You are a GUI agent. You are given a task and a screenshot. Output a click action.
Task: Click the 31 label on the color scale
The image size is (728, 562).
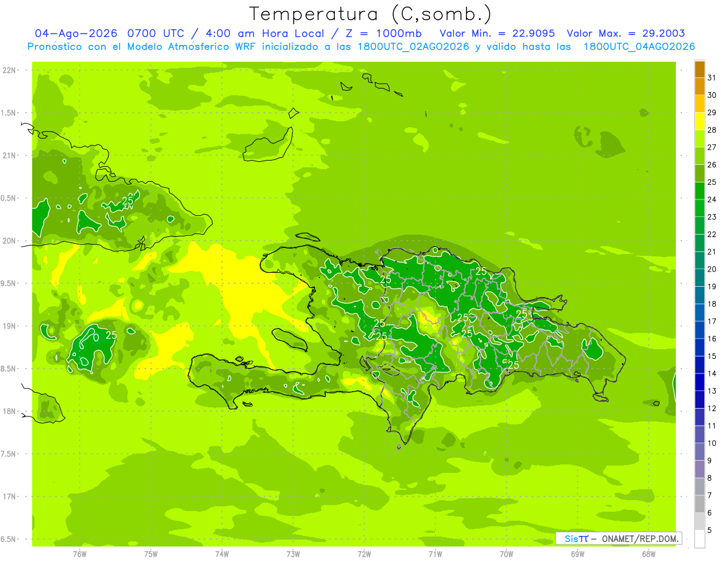(712, 78)
